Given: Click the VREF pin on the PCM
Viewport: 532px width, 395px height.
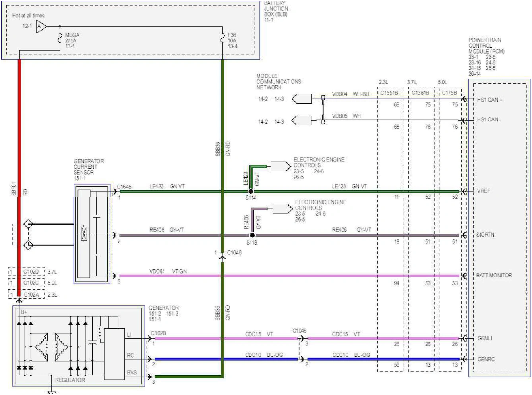Looking at the screenshot, I should tap(484, 191).
